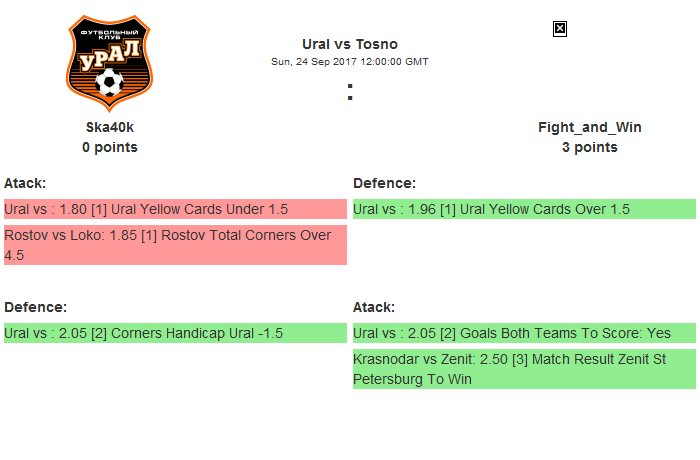This screenshot has height=460, width=700.
Task: Click the Corners Handicap Ural -1.5 bet
Action: point(144,333)
